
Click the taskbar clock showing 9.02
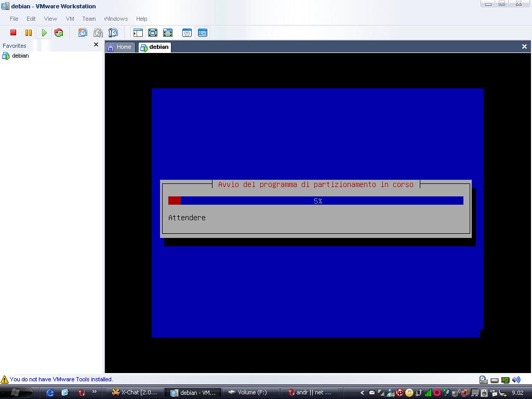click(518, 393)
